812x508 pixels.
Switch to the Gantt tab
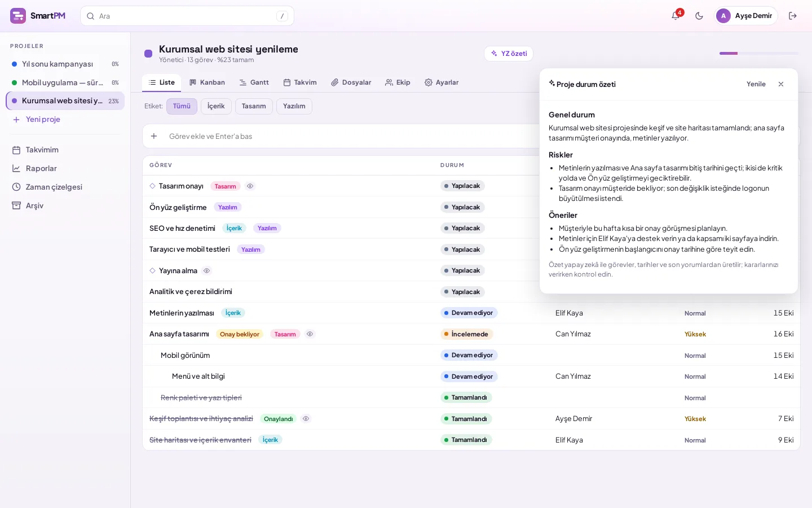point(254,82)
